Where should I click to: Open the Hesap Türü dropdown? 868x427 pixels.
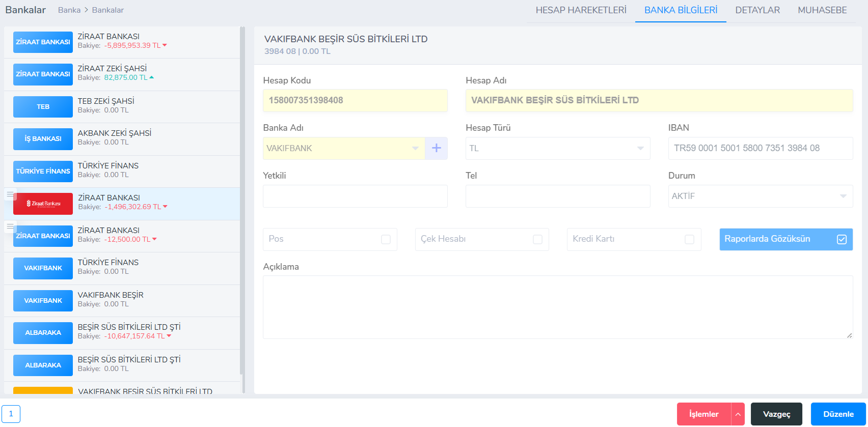click(x=557, y=148)
